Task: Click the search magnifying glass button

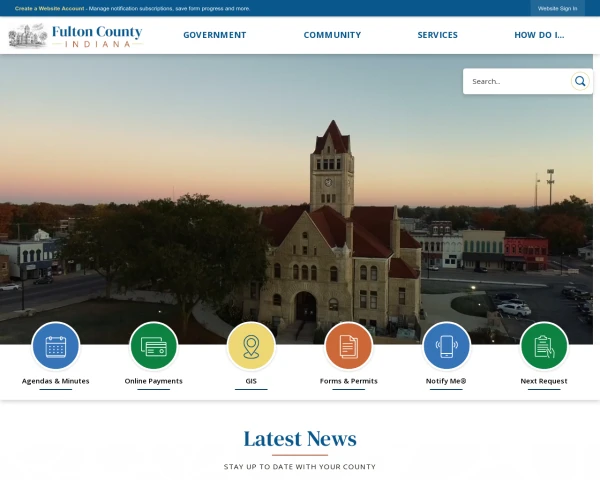Action: [x=580, y=81]
